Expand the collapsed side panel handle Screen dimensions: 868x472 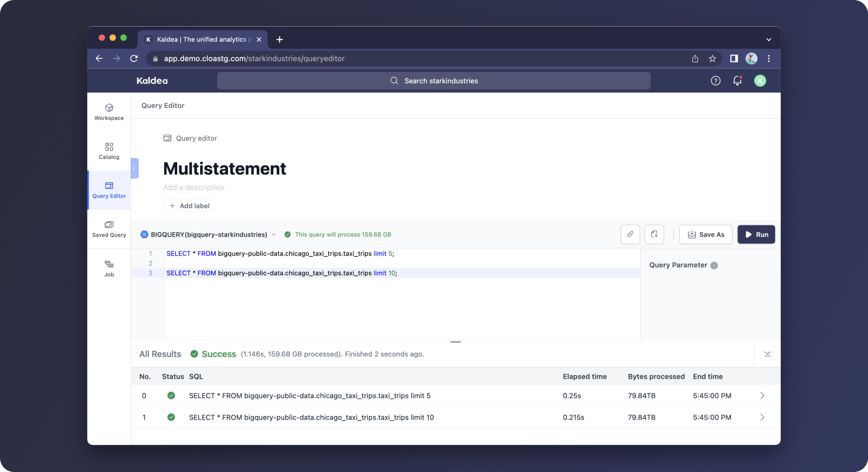134,168
